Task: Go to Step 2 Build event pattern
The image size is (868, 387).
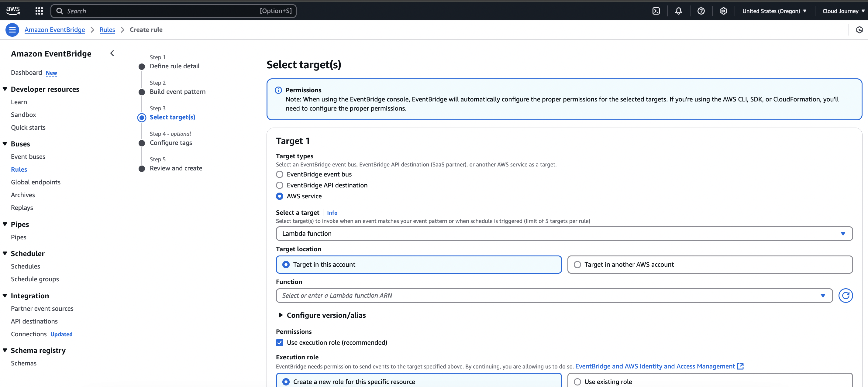Action: (x=177, y=92)
